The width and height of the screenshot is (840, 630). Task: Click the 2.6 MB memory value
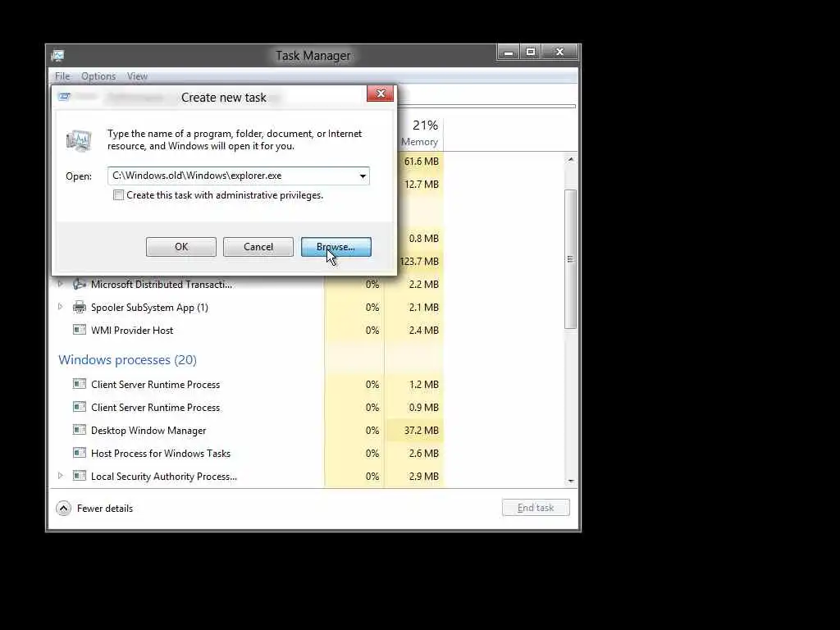tap(424, 453)
